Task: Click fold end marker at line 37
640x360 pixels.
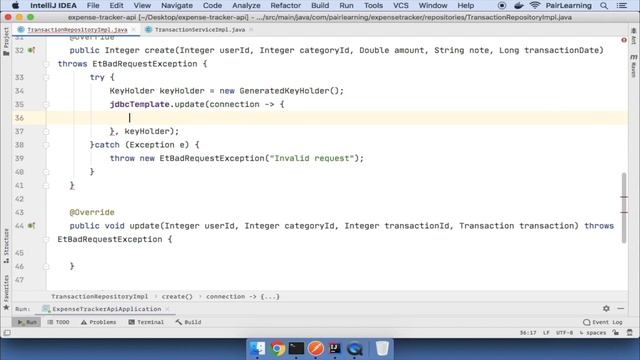Action: (46, 131)
